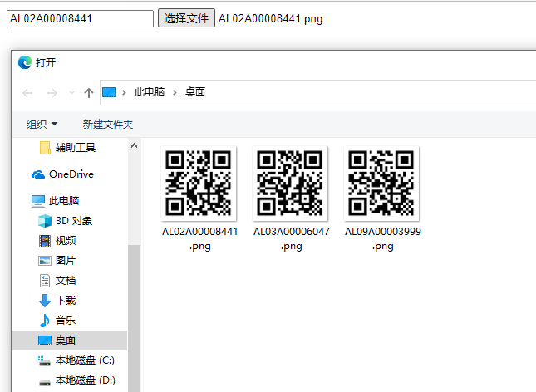Go up one folder level arrow
The height and width of the screenshot is (392, 536).
89,93
